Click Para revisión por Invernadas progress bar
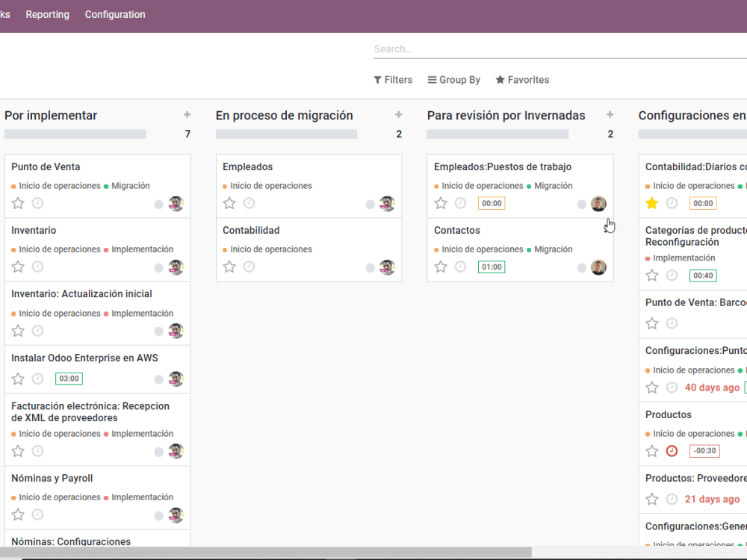The image size is (747, 560). [x=498, y=134]
